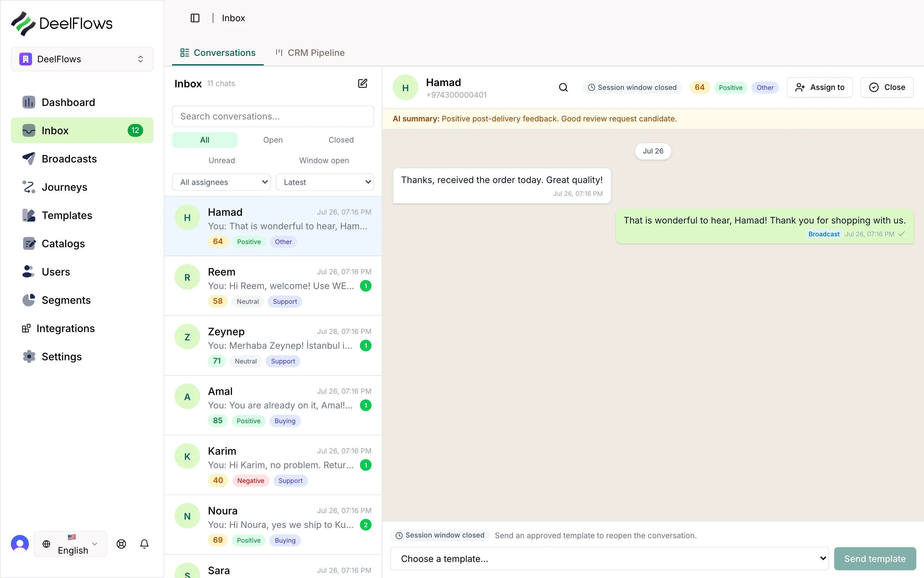Click Karim's Negative sentiment tag
This screenshot has width=924, height=578.
click(x=251, y=480)
